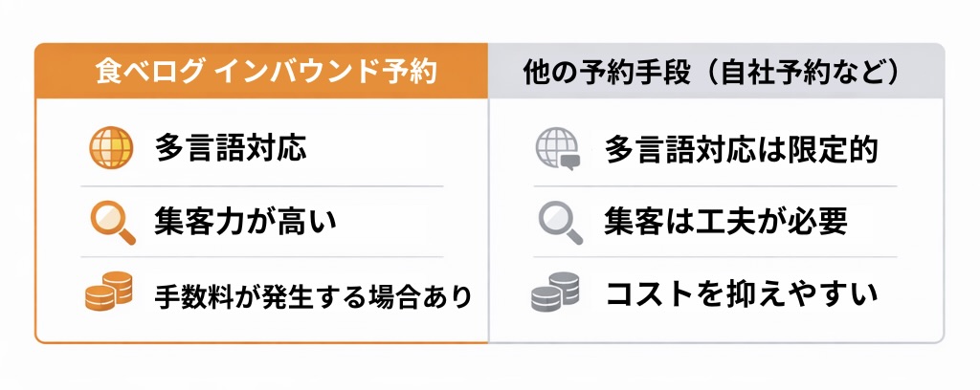Click the 多言語対応は限定的 text
980x390 pixels.
coord(742,150)
